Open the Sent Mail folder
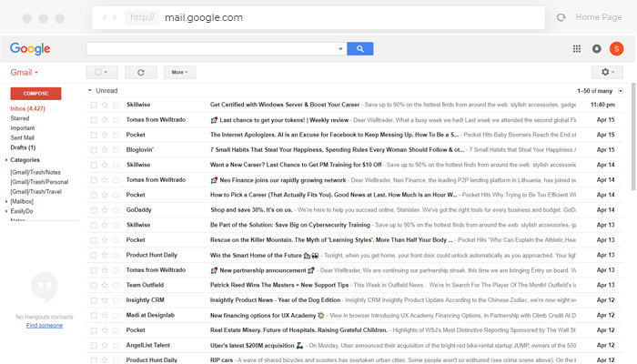Screen dimensions: 637x364 click(x=22, y=137)
